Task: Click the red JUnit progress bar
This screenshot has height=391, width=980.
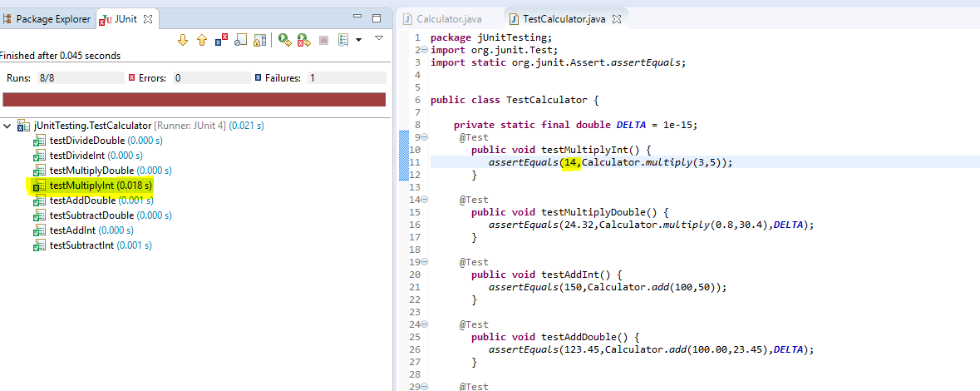Action: [195, 100]
